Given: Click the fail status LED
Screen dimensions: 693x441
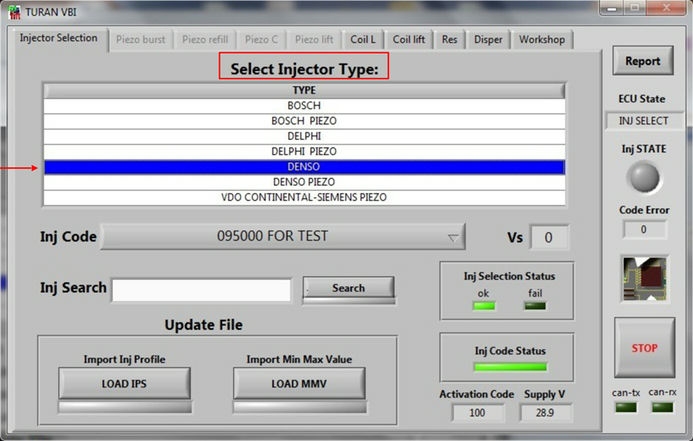Looking at the screenshot, I should point(535,305).
